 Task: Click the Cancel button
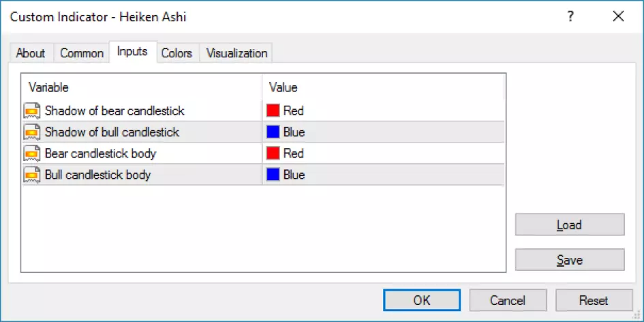(508, 300)
